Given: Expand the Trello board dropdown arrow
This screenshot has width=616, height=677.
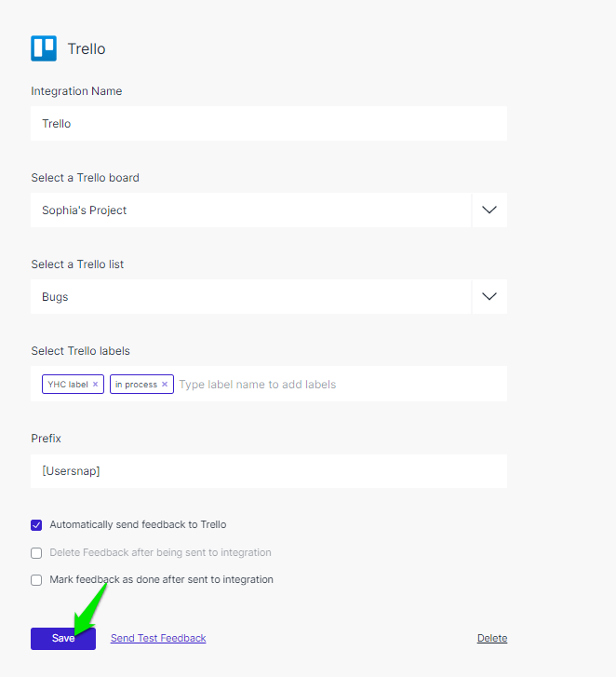Looking at the screenshot, I should pyautogui.click(x=489, y=210).
